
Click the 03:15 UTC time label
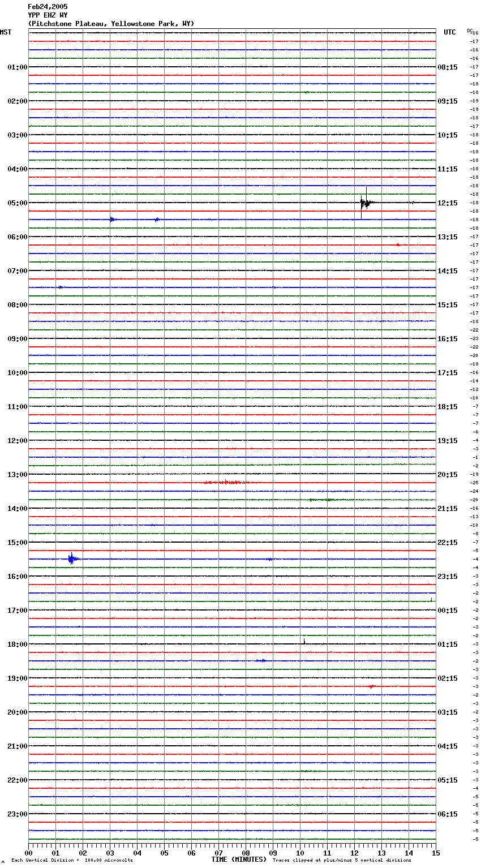coord(448,712)
